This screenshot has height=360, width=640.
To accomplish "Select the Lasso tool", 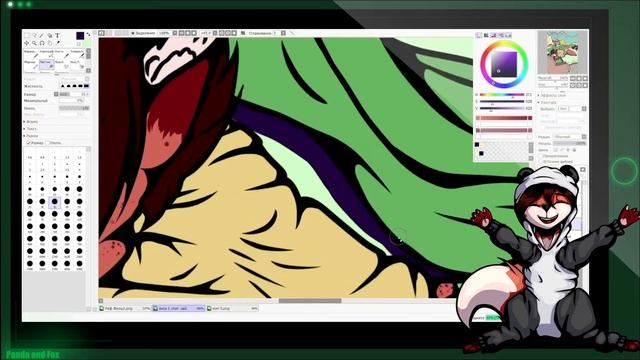I will pos(35,36).
